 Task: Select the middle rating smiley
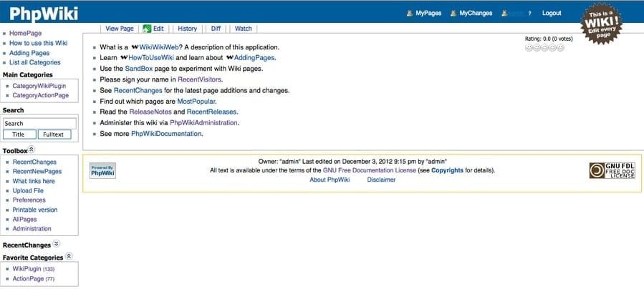point(544,48)
